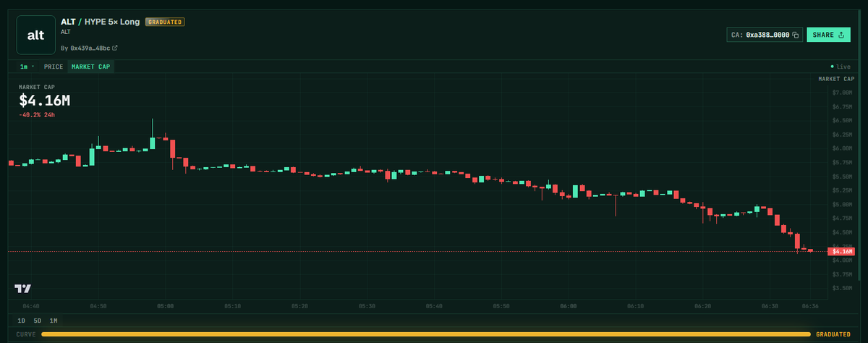The image size is (868, 343).
Task: Click the 06:36 time axis label
Action: pos(810,306)
